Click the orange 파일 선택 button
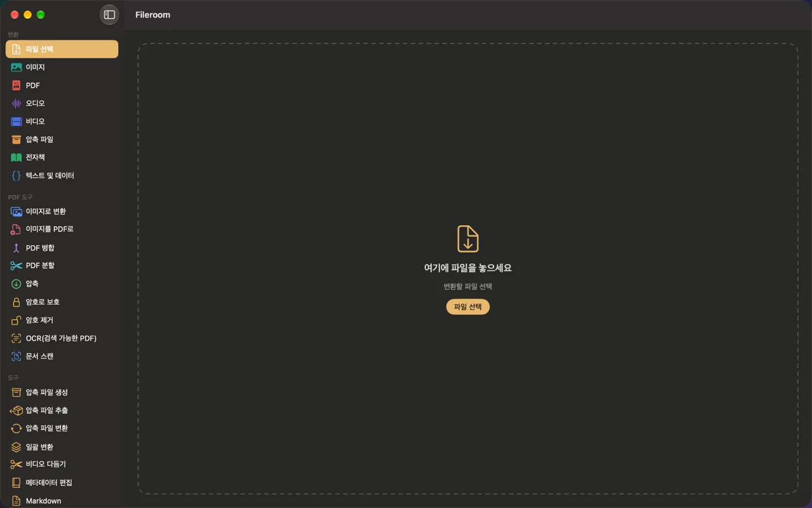 [467, 307]
